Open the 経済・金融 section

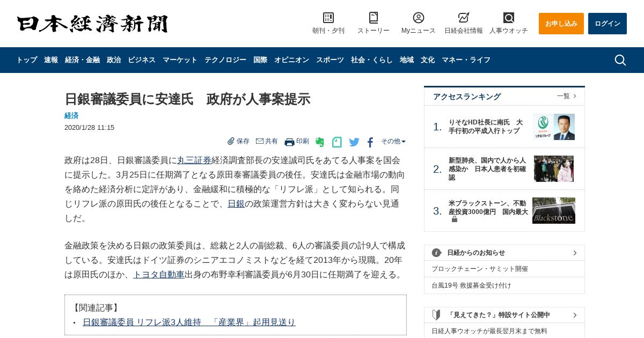(82, 60)
